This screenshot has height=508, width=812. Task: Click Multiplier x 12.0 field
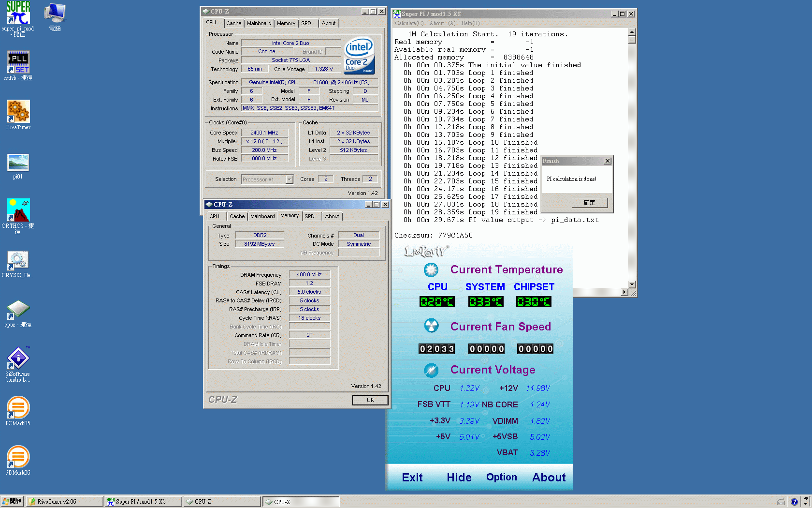click(264, 141)
